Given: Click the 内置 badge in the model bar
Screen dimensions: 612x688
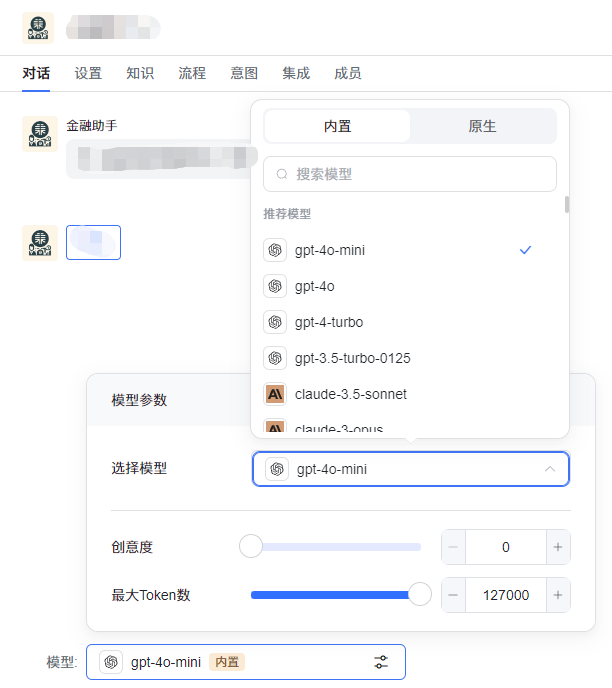Looking at the screenshot, I should pos(227,662).
